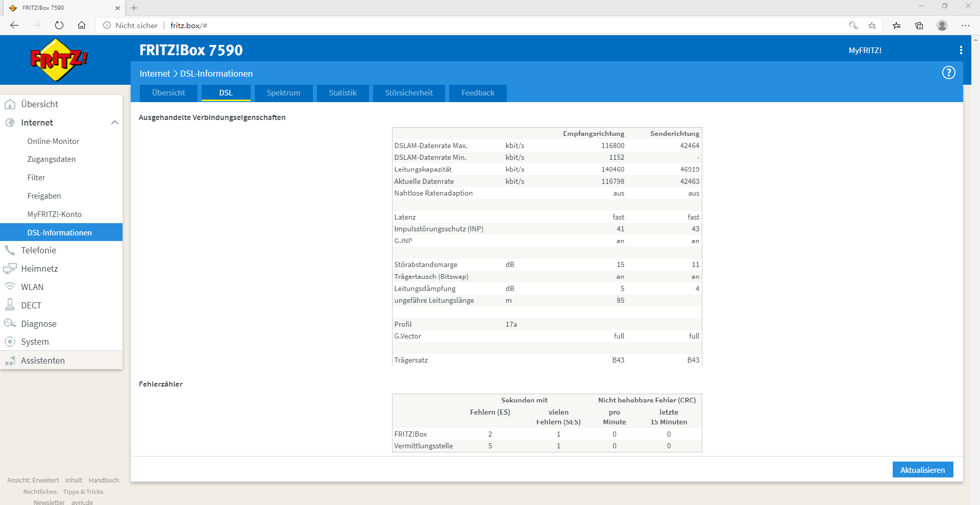Click Leitungskapazität value 140460

coord(612,169)
